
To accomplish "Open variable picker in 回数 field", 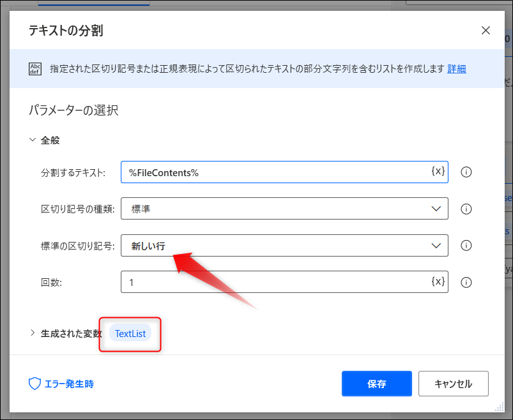I will [438, 281].
